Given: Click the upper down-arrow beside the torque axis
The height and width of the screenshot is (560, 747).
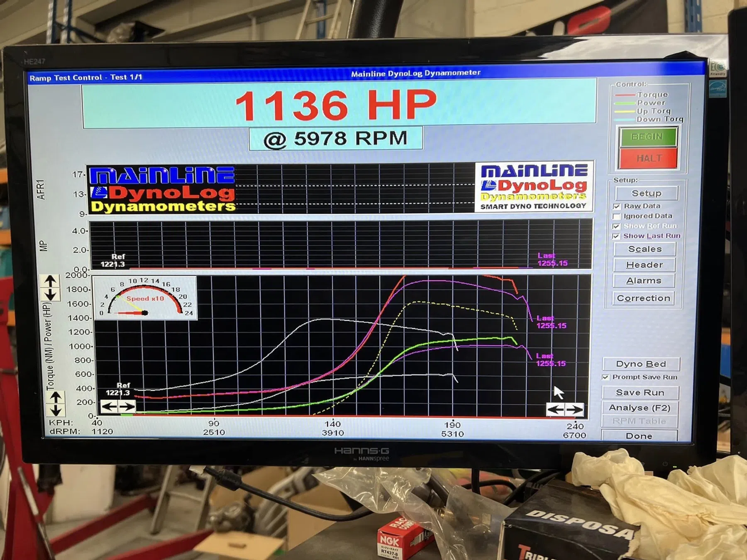Looking at the screenshot, I should [50, 295].
